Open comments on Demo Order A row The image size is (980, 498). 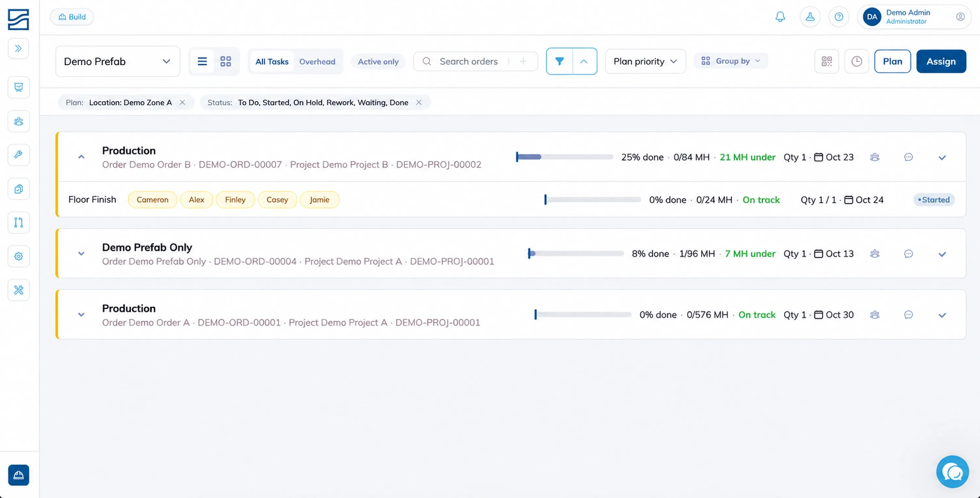point(908,315)
